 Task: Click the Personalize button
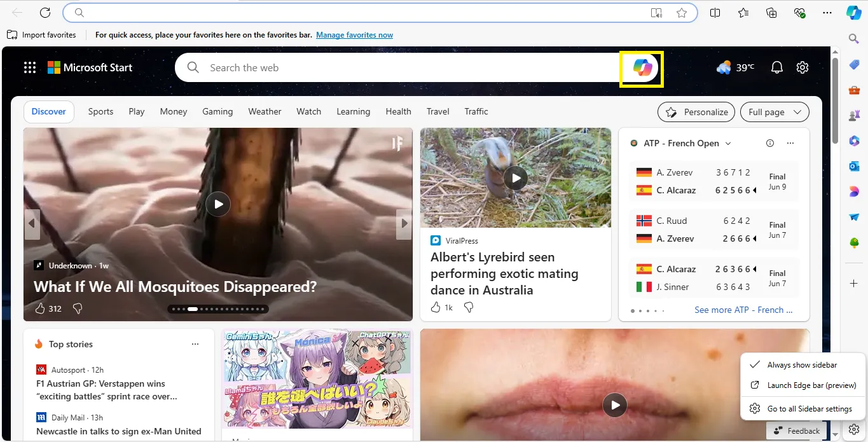(696, 112)
